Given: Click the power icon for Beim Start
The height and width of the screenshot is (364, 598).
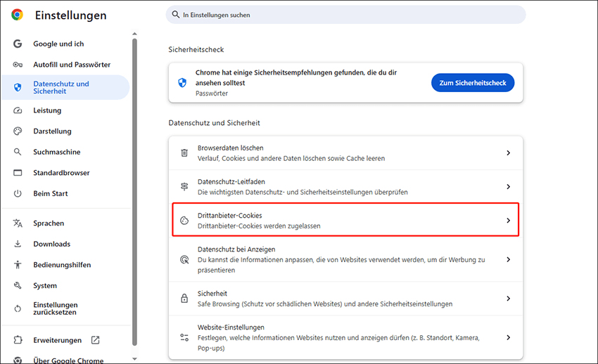Looking at the screenshot, I should pyautogui.click(x=18, y=193).
